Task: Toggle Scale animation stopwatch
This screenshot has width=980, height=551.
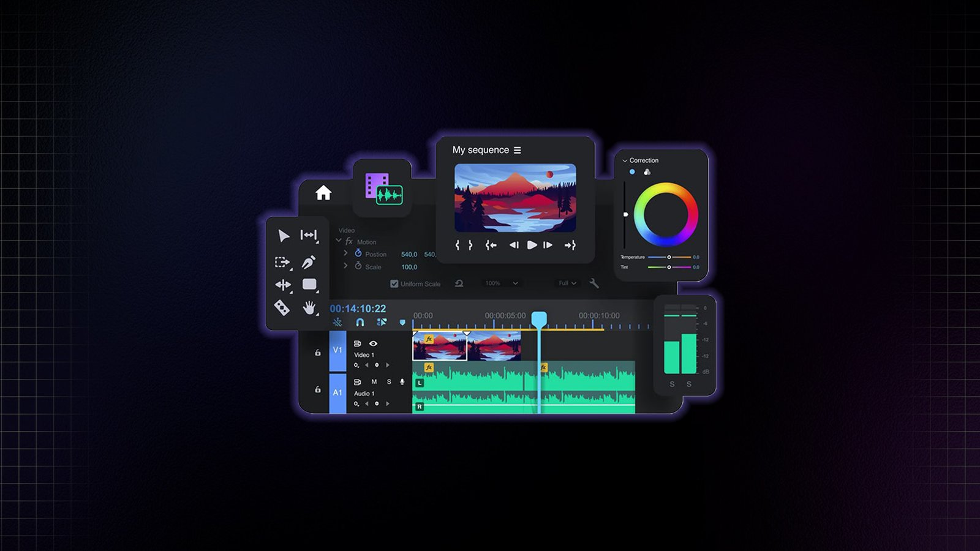Action: [358, 266]
